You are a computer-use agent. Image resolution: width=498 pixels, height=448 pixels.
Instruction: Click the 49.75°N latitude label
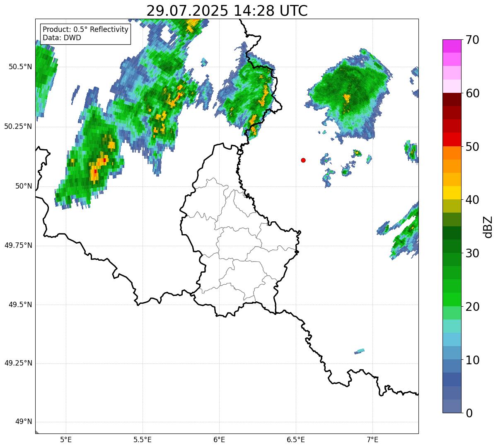point(18,245)
